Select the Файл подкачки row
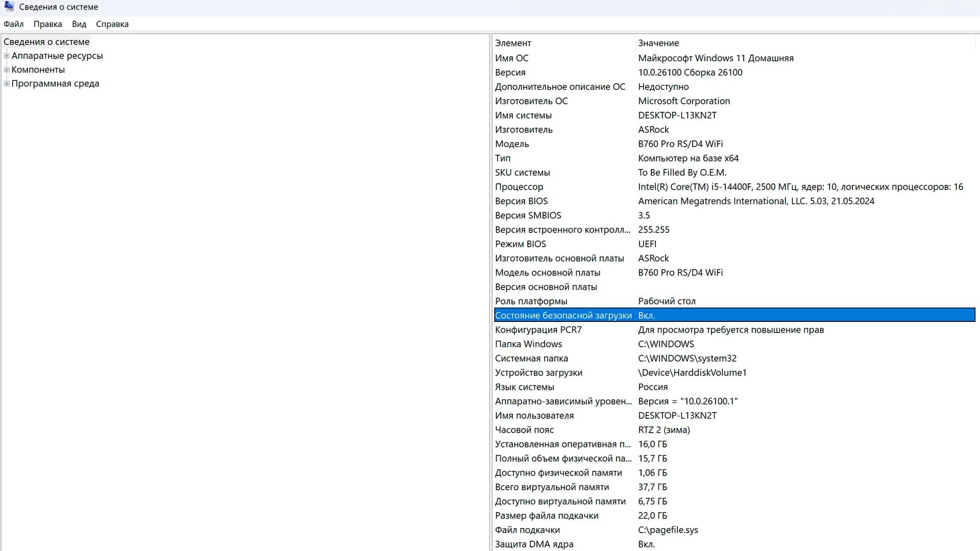The image size is (980, 551). point(561,530)
